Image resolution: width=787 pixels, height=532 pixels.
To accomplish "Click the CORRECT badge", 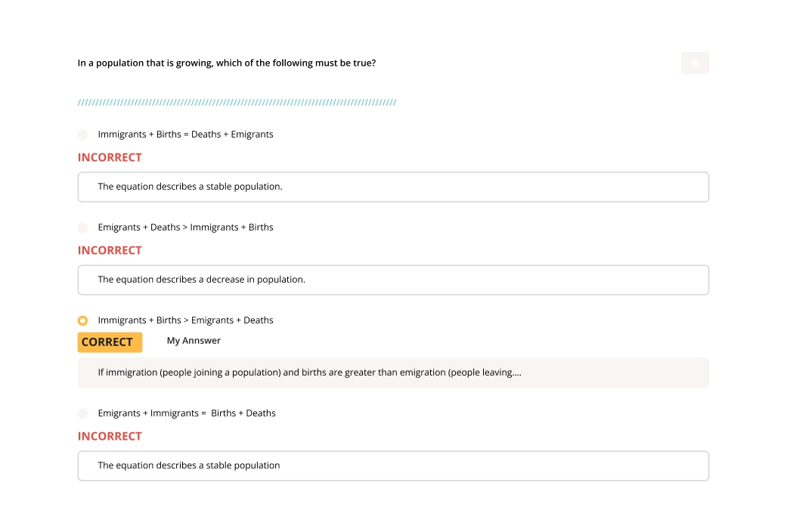I will point(110,342).
